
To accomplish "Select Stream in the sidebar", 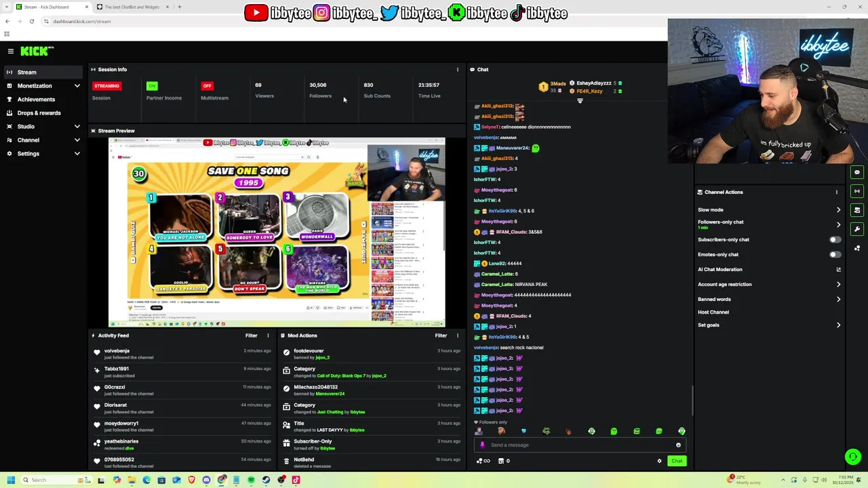I will [x=44, y=73].
